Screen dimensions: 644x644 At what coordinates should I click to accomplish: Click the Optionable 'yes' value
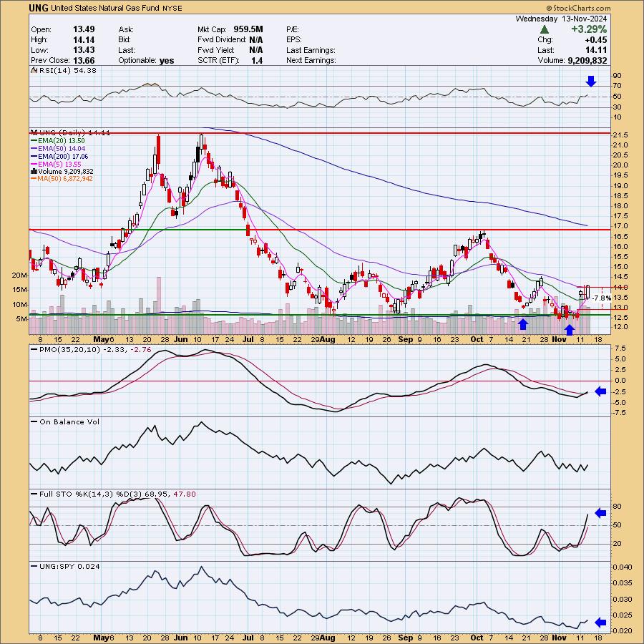tap(167, 61)
